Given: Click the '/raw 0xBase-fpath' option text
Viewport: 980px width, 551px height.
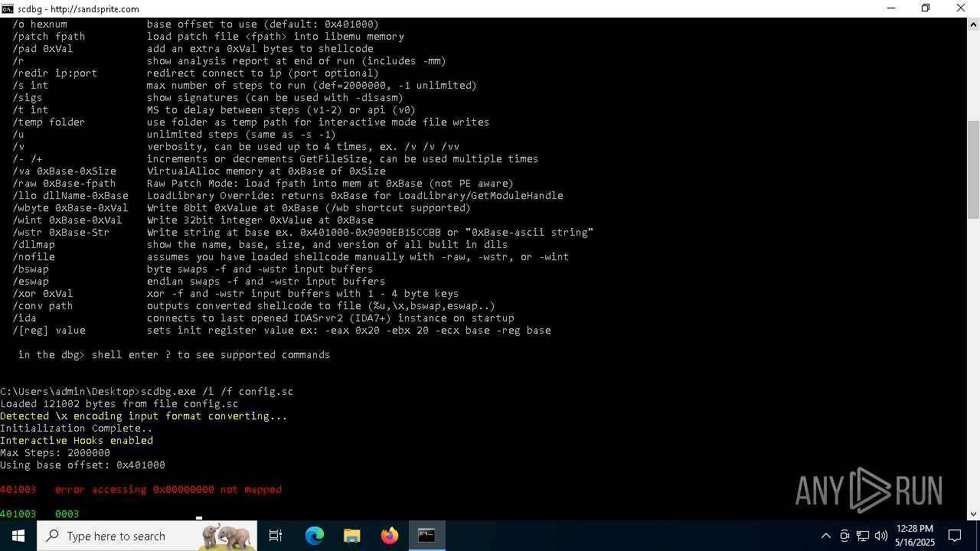Looking at the screenshot, I should pos(64,184).
